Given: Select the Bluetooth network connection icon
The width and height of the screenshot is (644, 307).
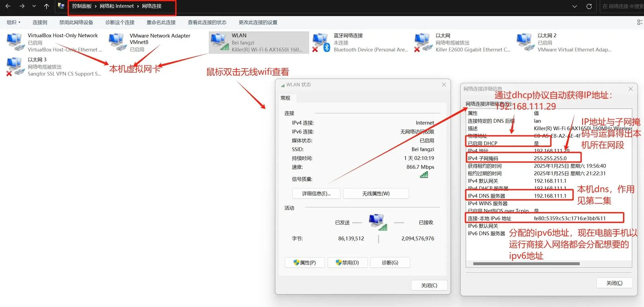Looking at the screenshot, I should [321, 42].
